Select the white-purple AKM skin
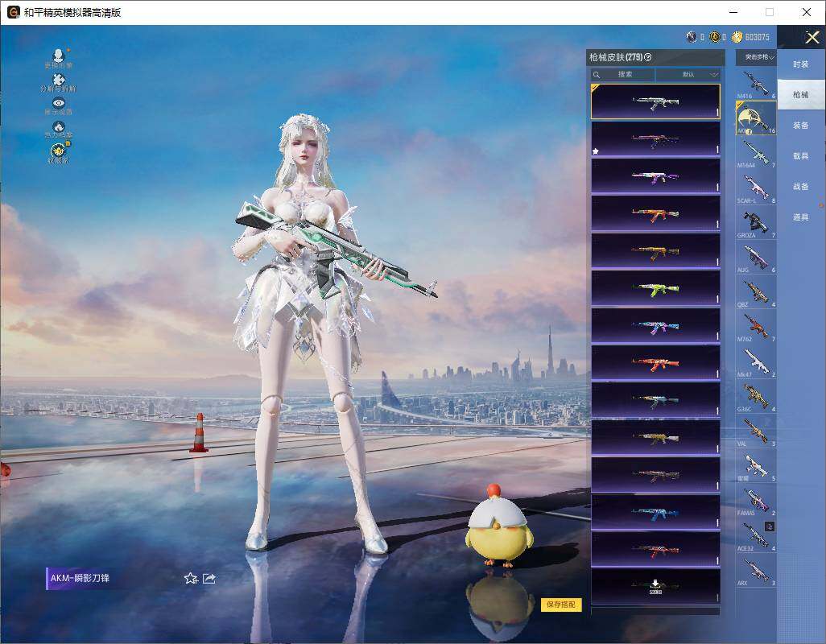 click(x=655, y=176)
